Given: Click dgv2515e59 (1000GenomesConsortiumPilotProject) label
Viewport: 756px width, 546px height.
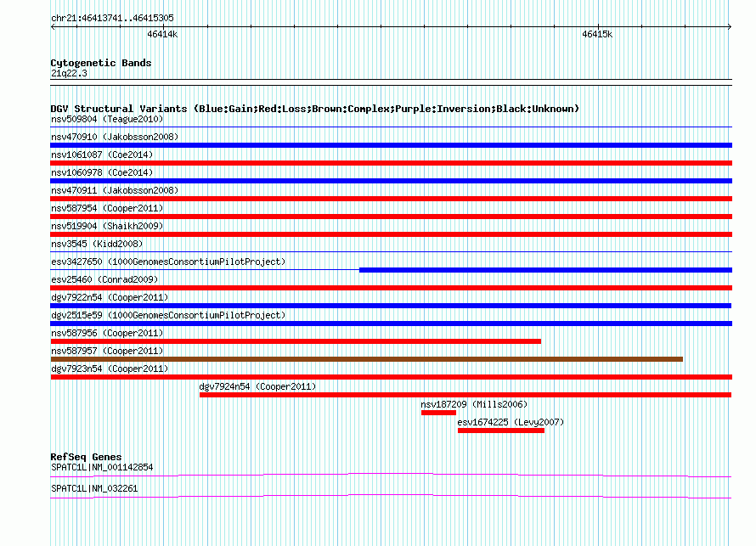Looking at the screenshot, I should pos(168,316).
